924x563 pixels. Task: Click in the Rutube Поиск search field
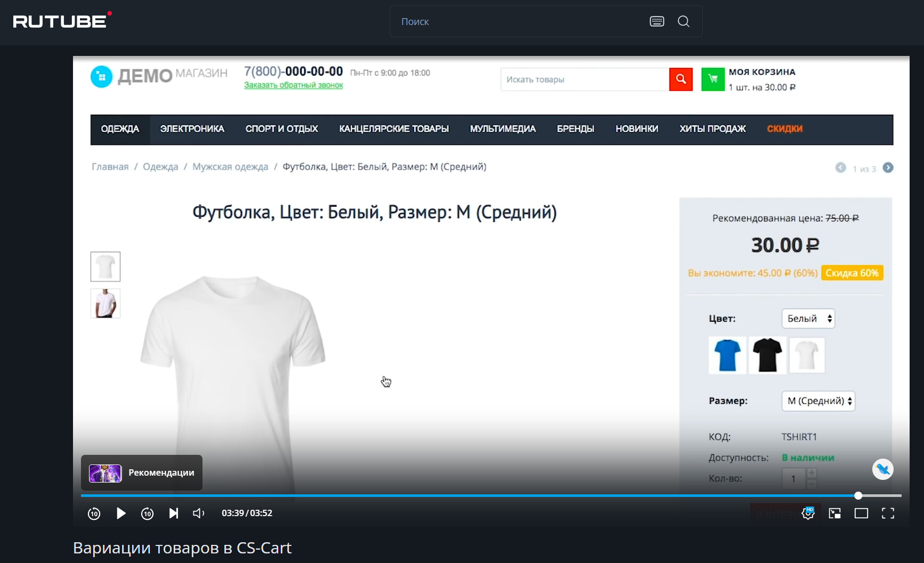pos(517,21)
